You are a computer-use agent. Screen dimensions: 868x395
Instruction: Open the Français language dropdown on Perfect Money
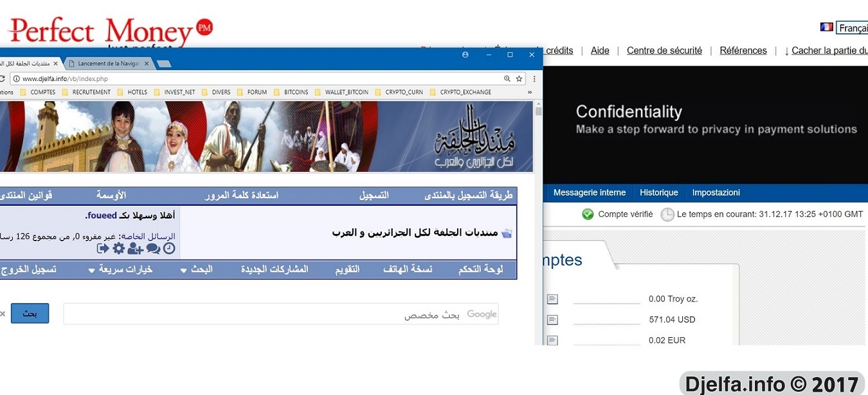click(852, 28)
